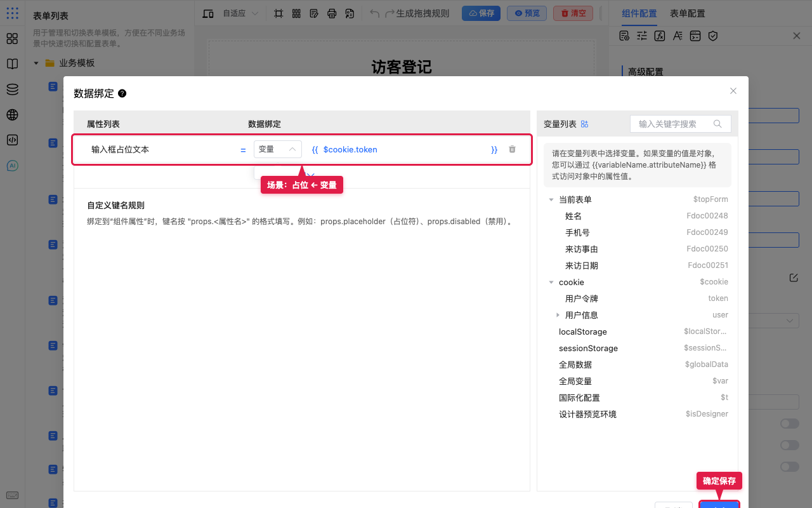Close the component config panel
Screen dimensions: 812x508
pos(797,36)
